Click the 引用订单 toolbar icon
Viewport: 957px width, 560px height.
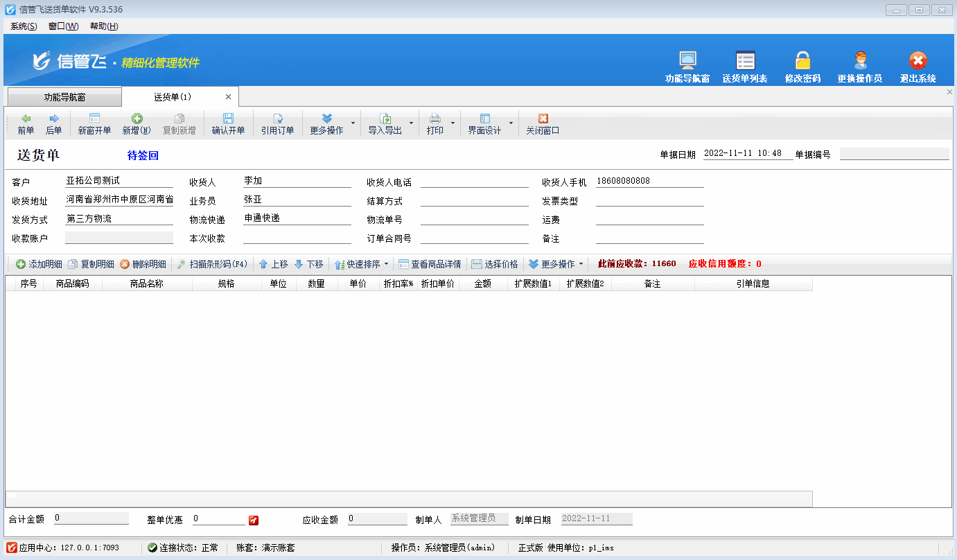277,124
